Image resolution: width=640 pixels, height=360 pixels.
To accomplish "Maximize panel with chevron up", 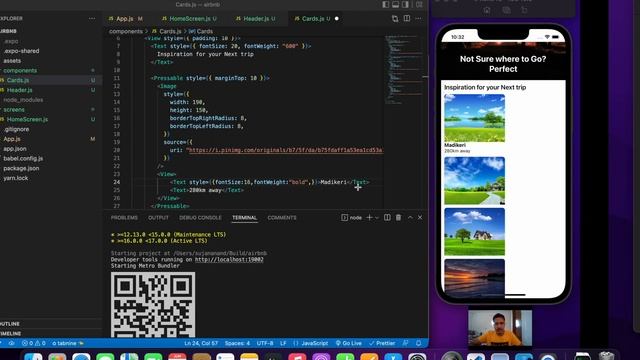I will [x=410, y=218].
